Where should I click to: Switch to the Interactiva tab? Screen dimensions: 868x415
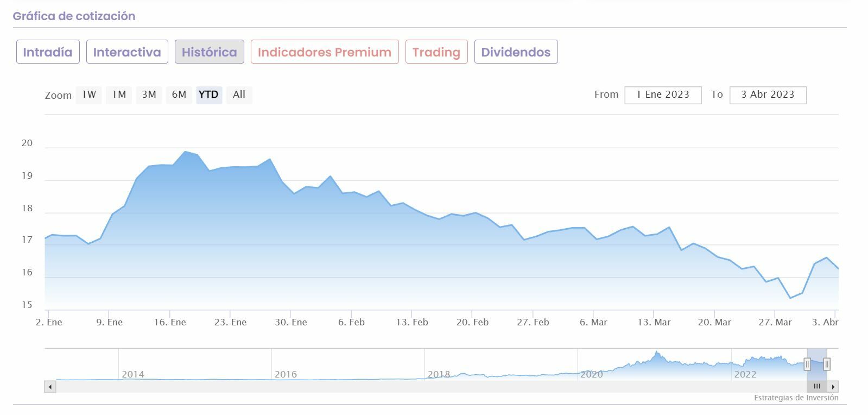click(x=127, y=52)
